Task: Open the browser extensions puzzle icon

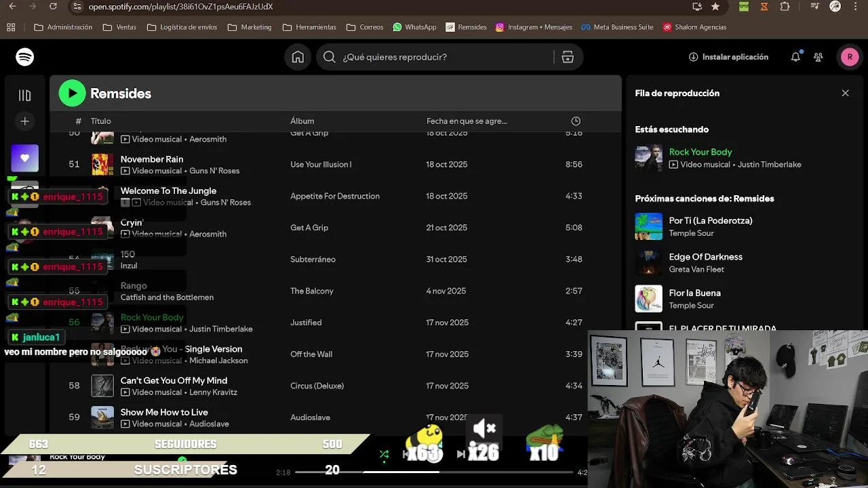Action: [785, 7]
